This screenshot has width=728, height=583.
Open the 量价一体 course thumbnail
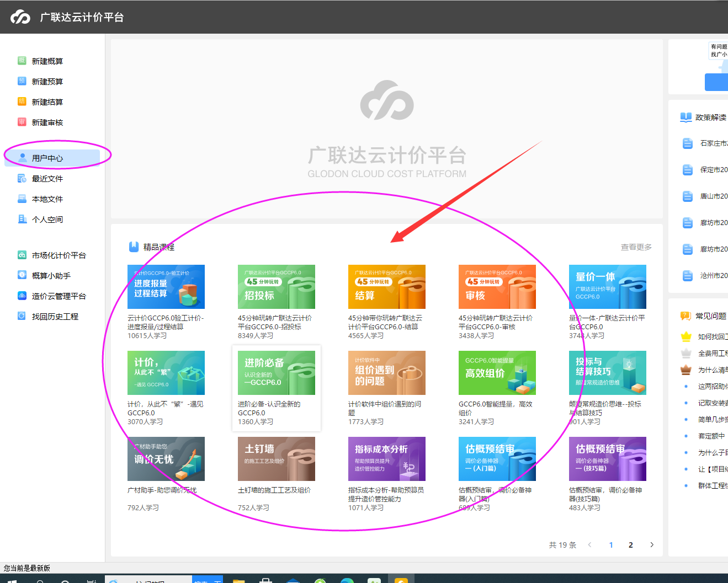(608, 287)
